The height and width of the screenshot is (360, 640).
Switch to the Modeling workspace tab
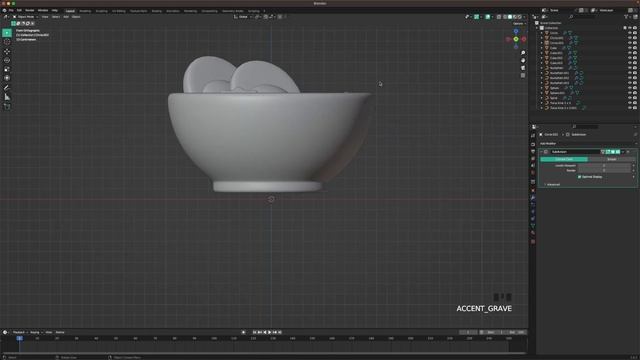pyautogui.click(x=85, y=11)
